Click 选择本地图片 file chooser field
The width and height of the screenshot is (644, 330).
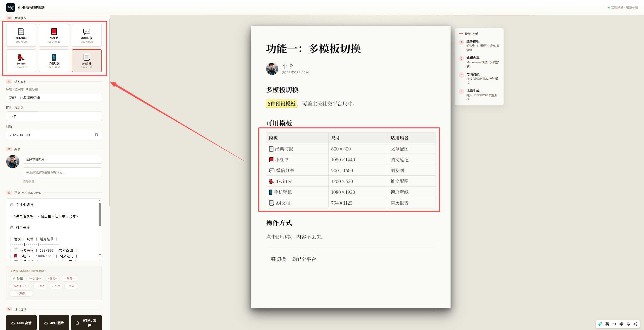62,159
